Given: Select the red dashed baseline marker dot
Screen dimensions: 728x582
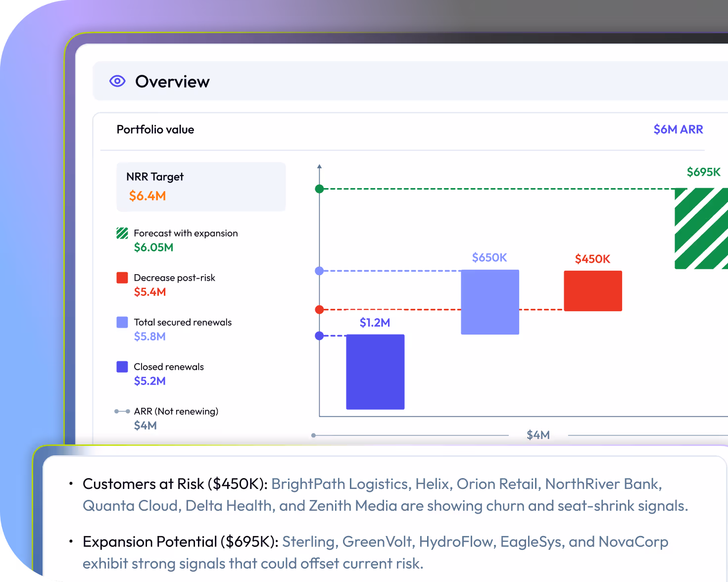Looking at the screenshot, I should (319, 309).
